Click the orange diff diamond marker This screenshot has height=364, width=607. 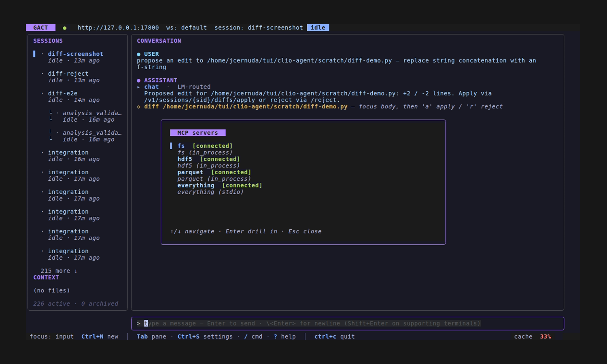click(138, 107)
